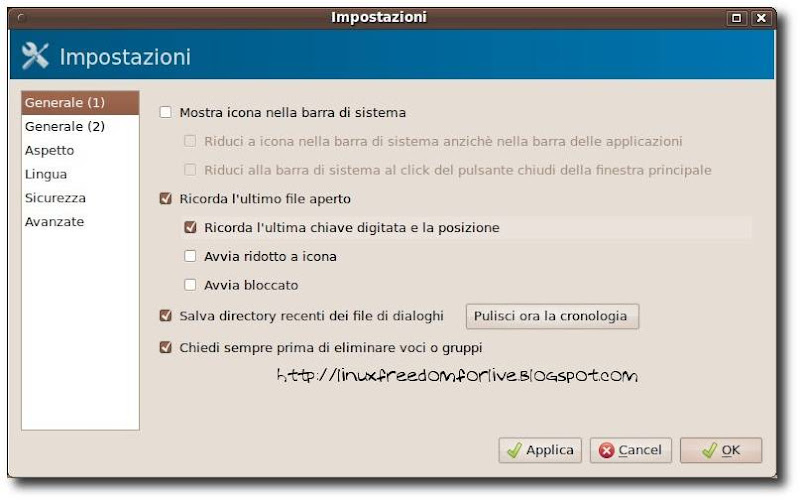Viewport: 800px width, 501px height.
Task: Uncheck Chiedi sempre prima di eliminare voci
Action: coord(166,347)
